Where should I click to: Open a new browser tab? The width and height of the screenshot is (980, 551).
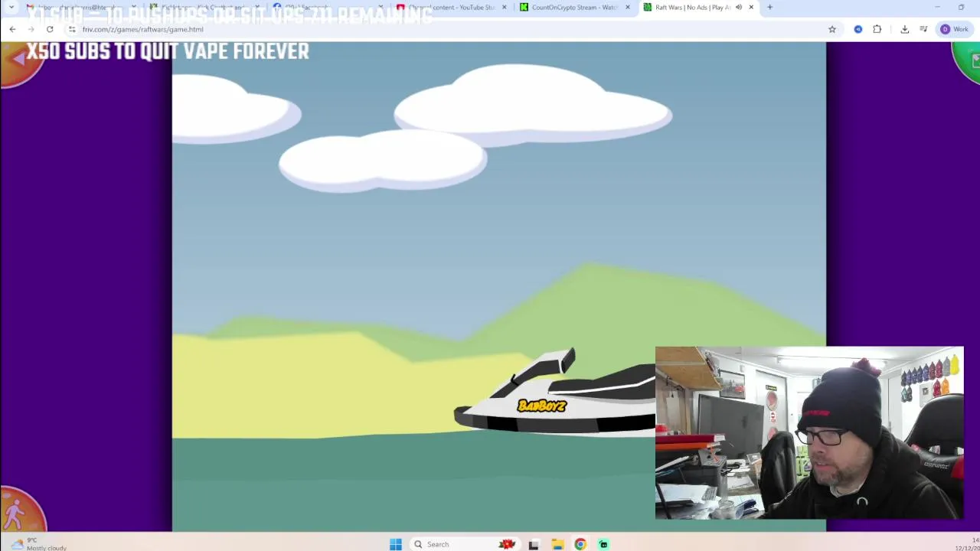(769, 7)
